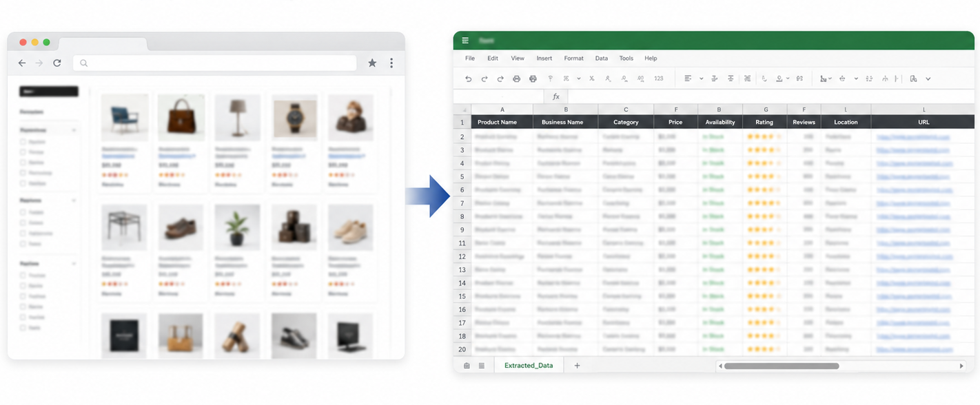Click the undo arrow in spreadsheet toolbar
Viewport: 980px width, 405px height.
pos(469,79)
